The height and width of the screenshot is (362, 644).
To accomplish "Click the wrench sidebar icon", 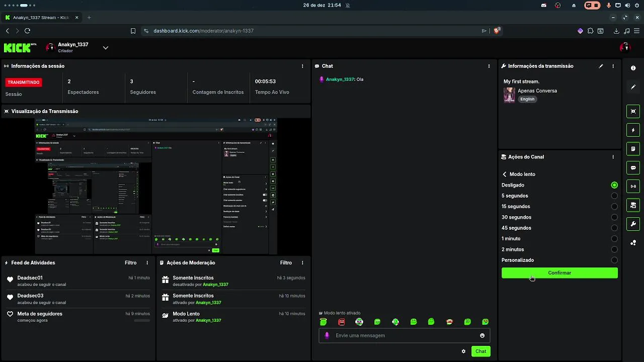I will (x=633, y=224).
